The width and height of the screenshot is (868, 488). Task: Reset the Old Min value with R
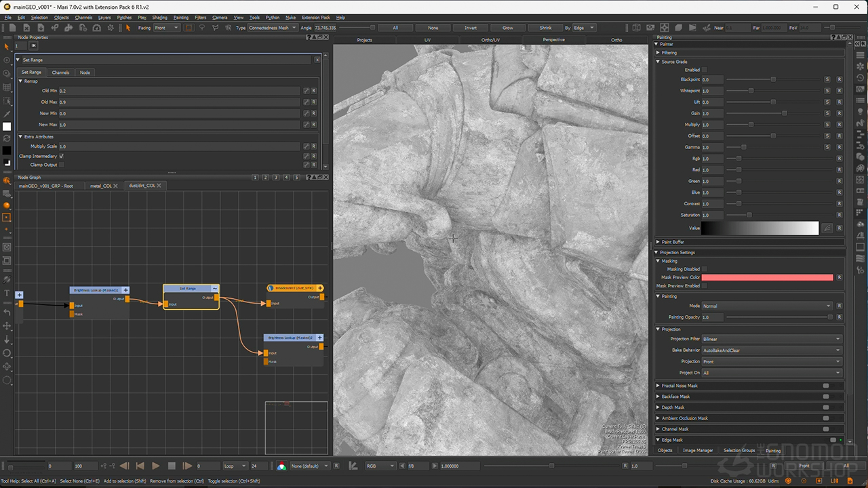click(314, 91)
